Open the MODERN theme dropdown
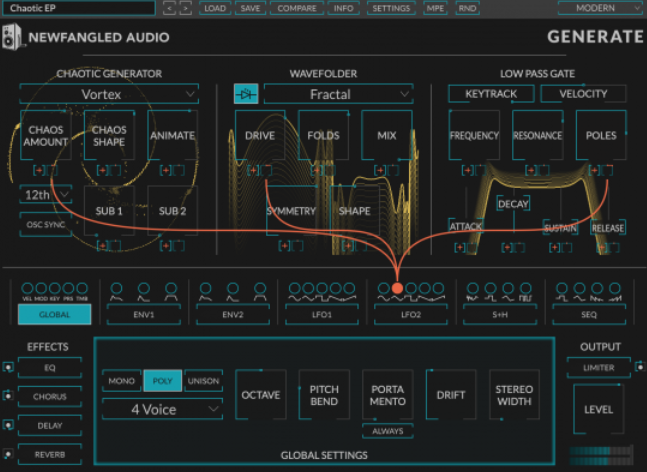This screenshot has height=472, width=647. point(602,8)
